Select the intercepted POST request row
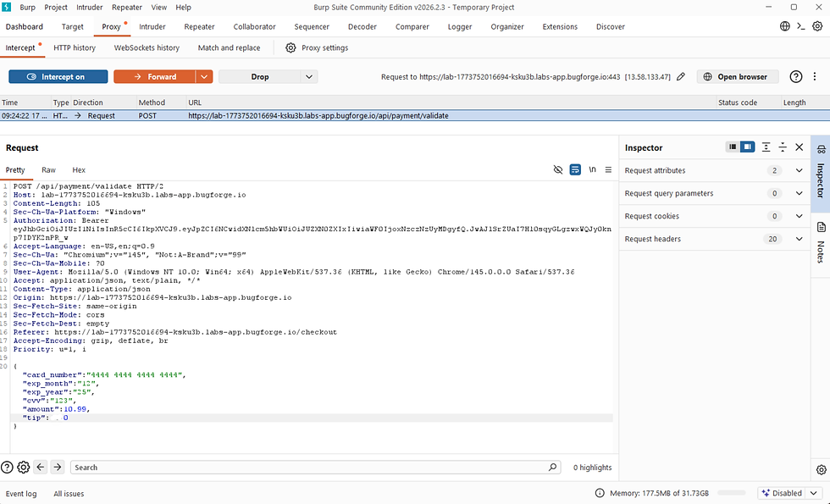 coord(414,115)
